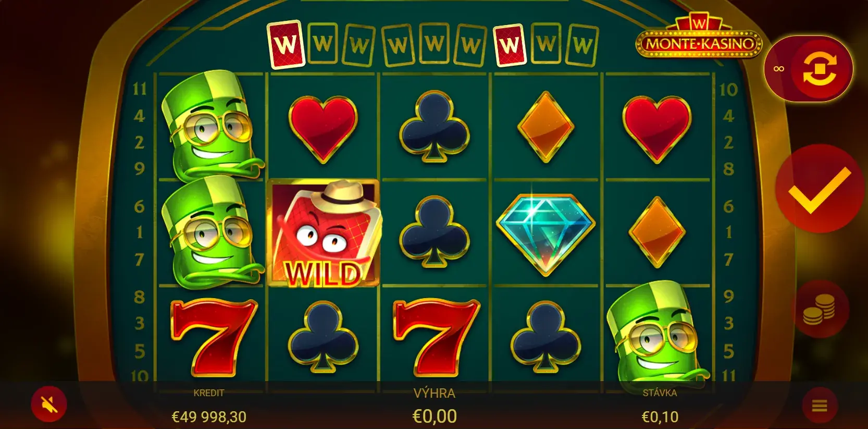Open bet settings via coin stack icon
The width and height of the screenshot is (868, 429).
point(819,309)
